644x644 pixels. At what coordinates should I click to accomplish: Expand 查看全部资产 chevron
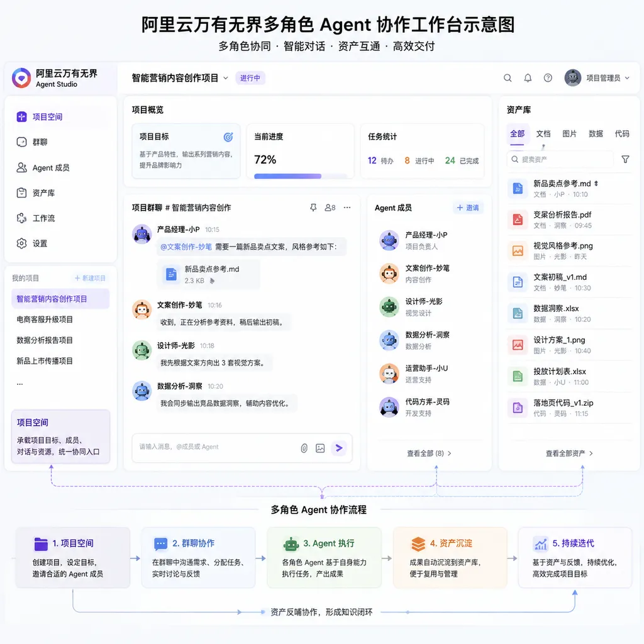pyautogui.click(x=591, y=453)
